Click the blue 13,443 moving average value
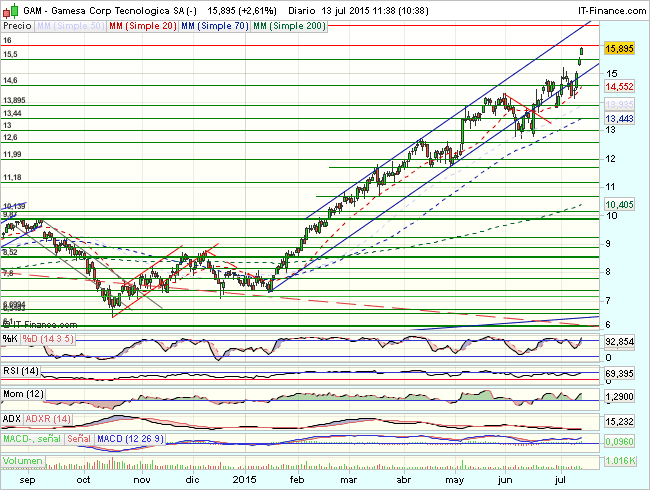This screenshot has height=490, width=650. [x=619, y=119]
